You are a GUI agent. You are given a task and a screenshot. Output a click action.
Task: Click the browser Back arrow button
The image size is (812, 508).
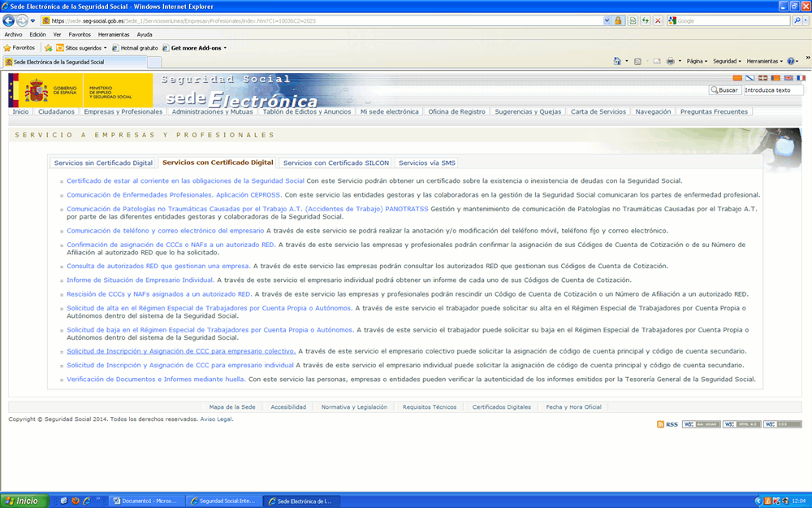tap(9, 20)
